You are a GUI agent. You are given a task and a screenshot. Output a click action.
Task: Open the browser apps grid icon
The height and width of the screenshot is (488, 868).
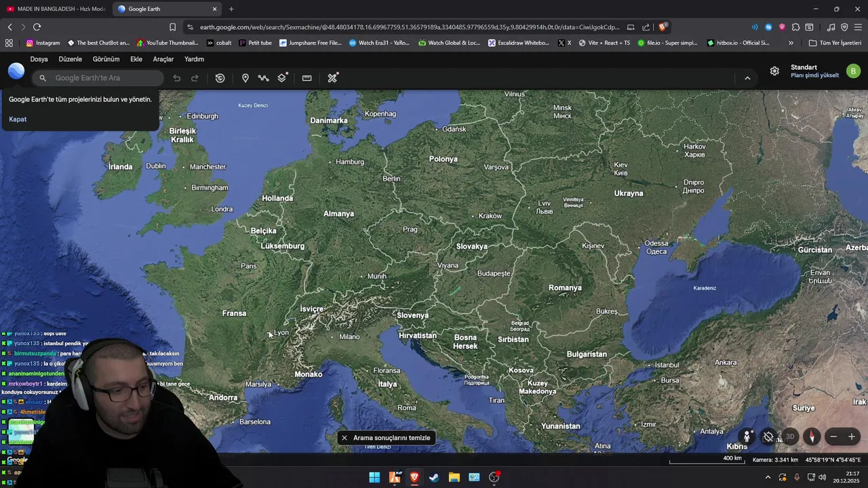pos(9,43)
